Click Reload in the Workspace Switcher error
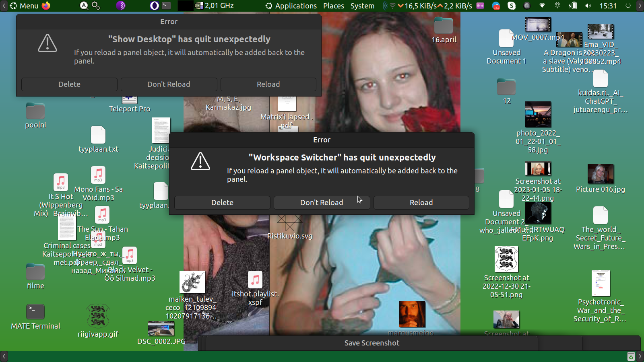Screen dimensions: 644x362 (421, 203)
